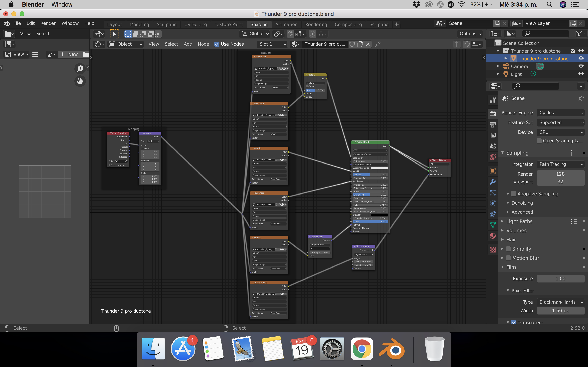Click the New image button
Screen dimensions: 588x367
[x=70, y=54]
